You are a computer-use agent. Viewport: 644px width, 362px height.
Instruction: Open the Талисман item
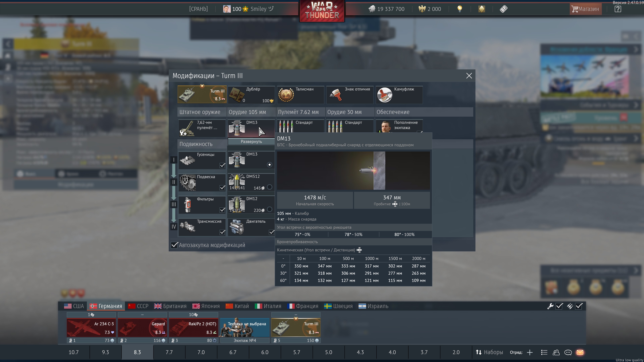pos(301,95)
